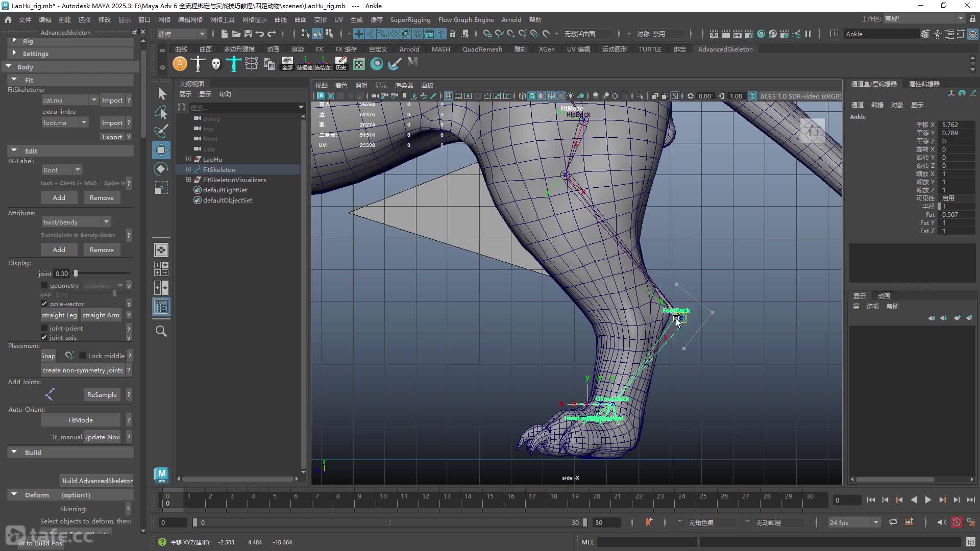Screen dimensions: 980x551
Task: Open the Arnold menu
Action: tap(511, 19)
